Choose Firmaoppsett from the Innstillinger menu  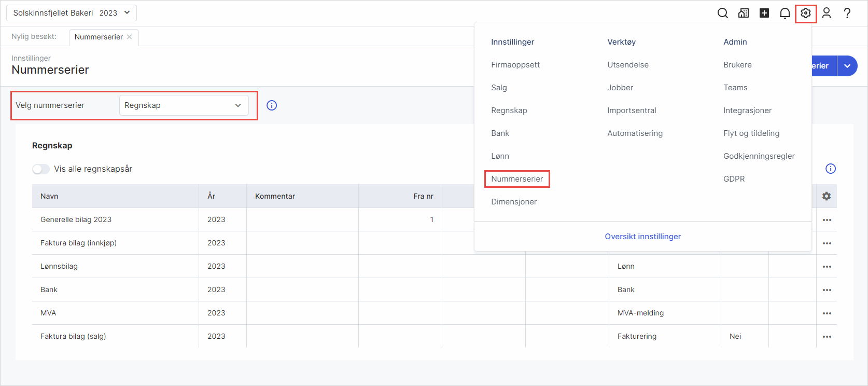point(515,65)
